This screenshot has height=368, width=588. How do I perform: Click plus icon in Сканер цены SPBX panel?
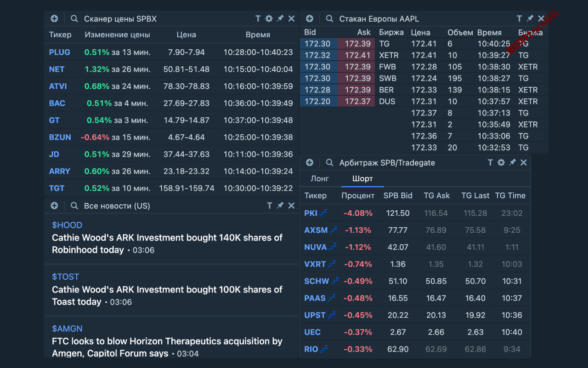pyautogui.click(x=54, y=18)
